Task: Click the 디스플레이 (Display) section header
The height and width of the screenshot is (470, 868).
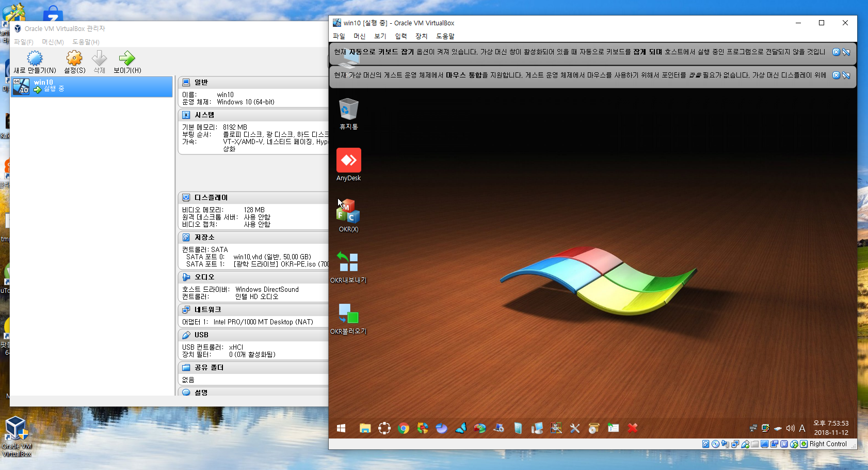Action: pyautogui.click(x=254, y=198)
